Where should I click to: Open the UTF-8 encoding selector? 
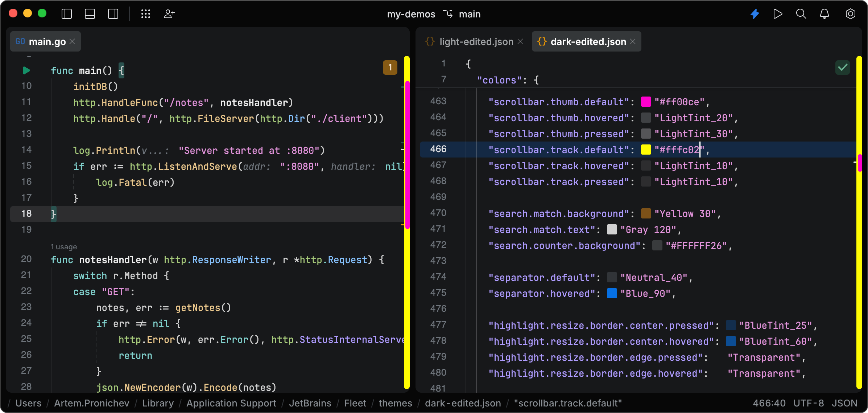point(809,403)
